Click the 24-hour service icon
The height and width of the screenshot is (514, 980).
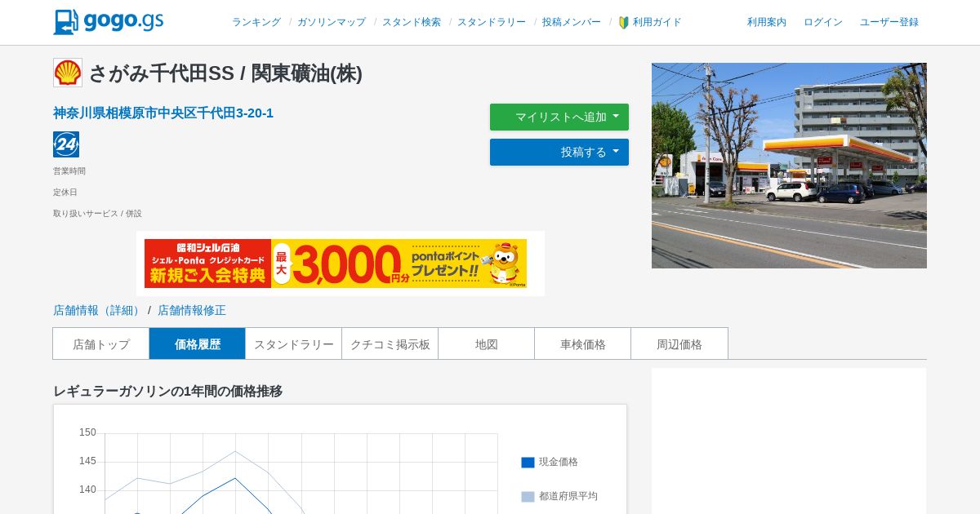click(66, 144)
